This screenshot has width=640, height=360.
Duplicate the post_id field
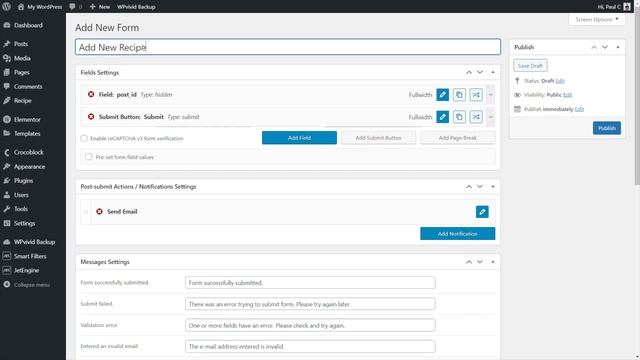pyautogui.click(x=459, y=95)
